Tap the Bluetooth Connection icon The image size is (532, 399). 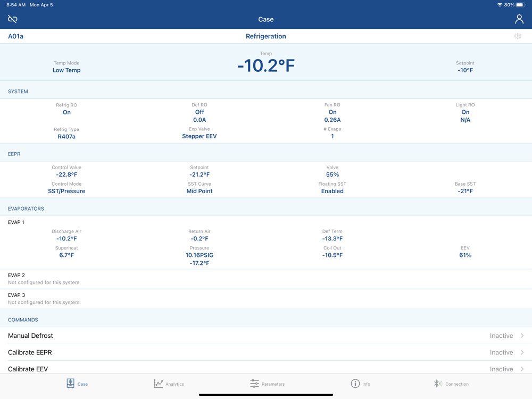(438, 384)
